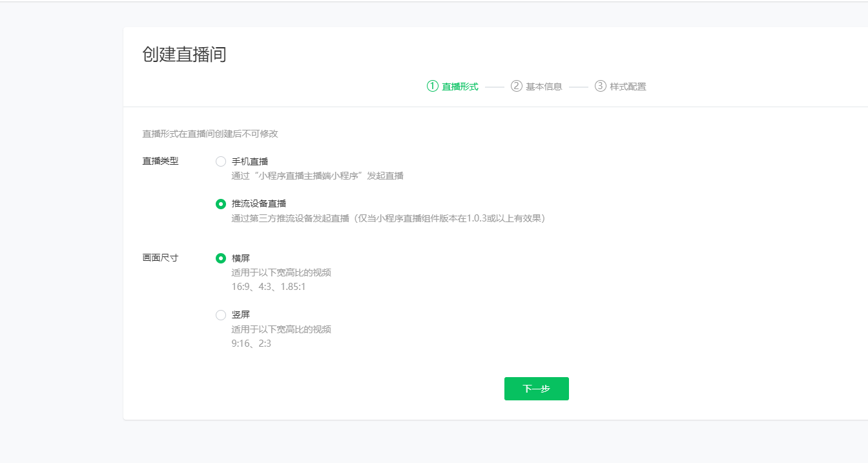Click the 下一步 button
The height and width of the screenshot is (463, 868).
[537, 389]
